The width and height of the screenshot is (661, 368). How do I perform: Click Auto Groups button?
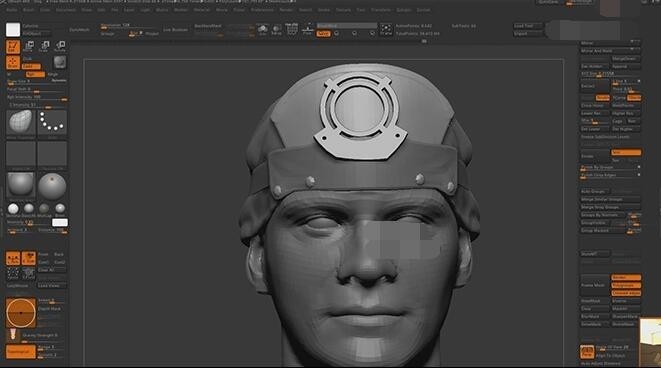(594, 191)
